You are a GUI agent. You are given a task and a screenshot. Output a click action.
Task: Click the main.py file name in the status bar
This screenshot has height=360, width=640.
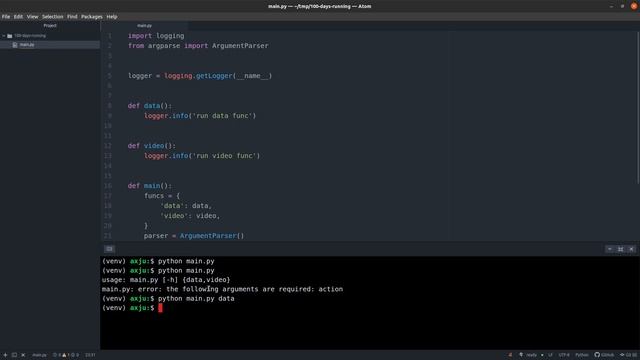[x=39, y=355]
